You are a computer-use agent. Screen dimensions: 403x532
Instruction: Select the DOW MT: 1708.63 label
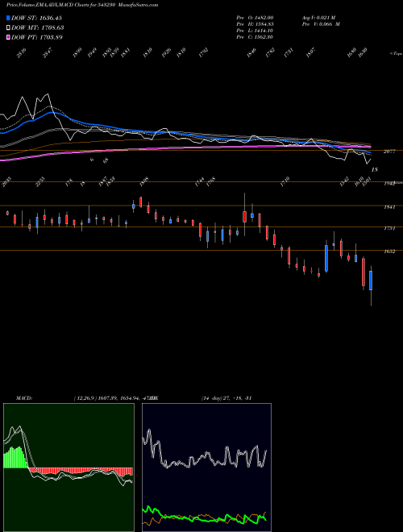[x=38, y=27]
